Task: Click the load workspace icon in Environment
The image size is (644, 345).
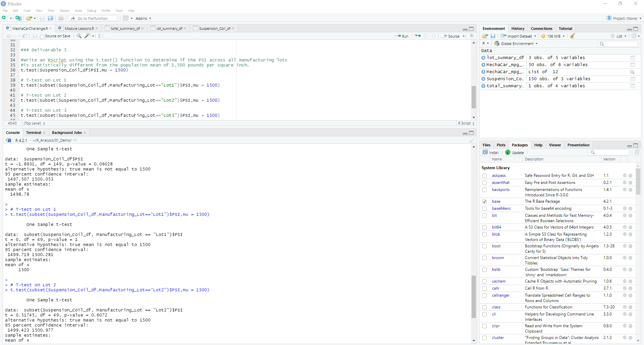Action: click(485, 36)
